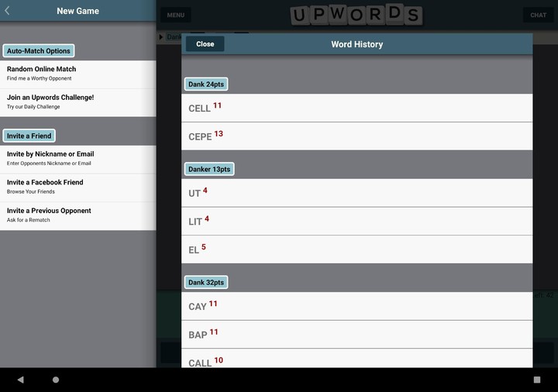Select Random Online Match option
Screen dimensions: 558x392
coord(77,74)
